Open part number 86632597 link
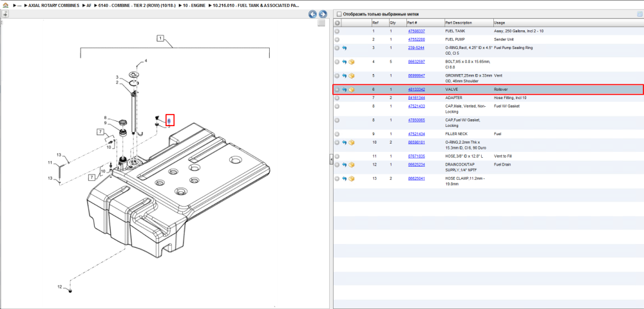 click(x=417, y=62)
